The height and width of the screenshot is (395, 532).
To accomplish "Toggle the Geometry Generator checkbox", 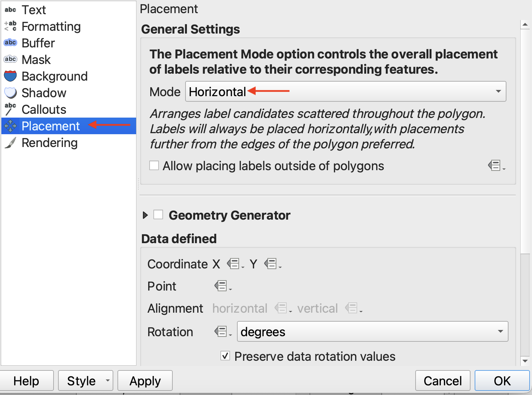I will click(x=158, y=215).
